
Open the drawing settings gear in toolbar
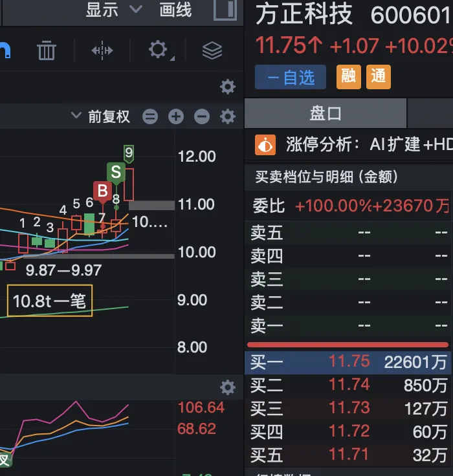(x=159, y=50)
